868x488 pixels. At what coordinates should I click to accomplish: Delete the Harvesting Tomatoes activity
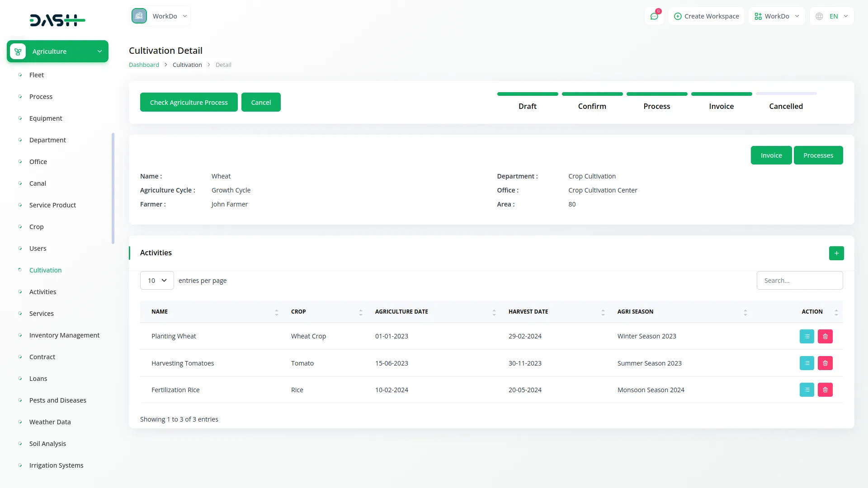pos(825,363)
